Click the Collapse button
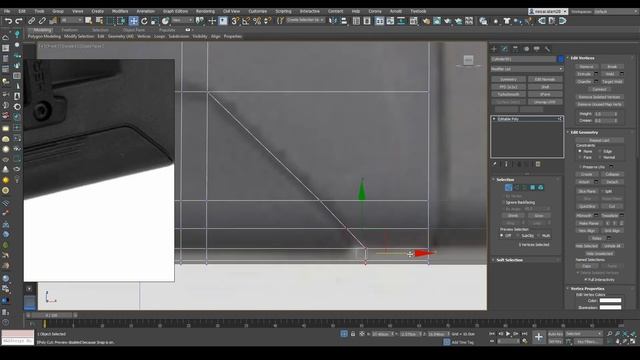The width and height of the screenshot is (640, 360). click(x=612, y=174)
